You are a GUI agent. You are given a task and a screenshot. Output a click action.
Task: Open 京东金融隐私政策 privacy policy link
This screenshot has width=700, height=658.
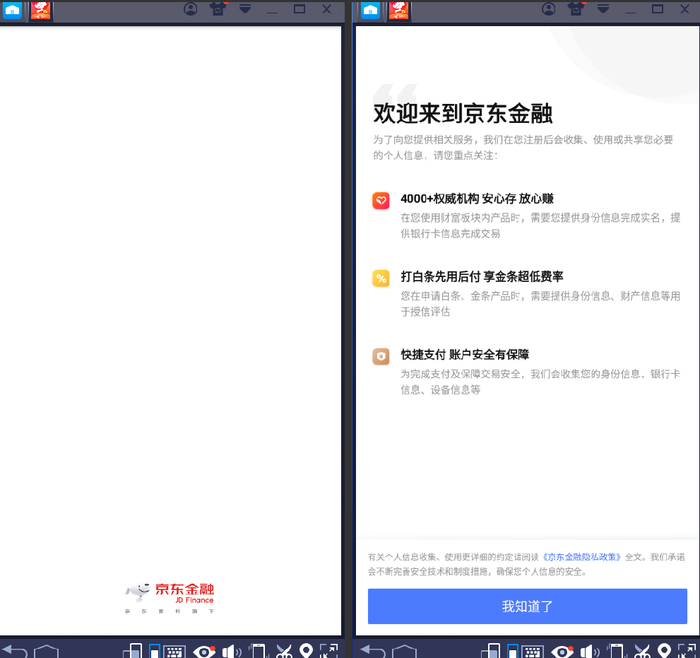click(582, 557)
